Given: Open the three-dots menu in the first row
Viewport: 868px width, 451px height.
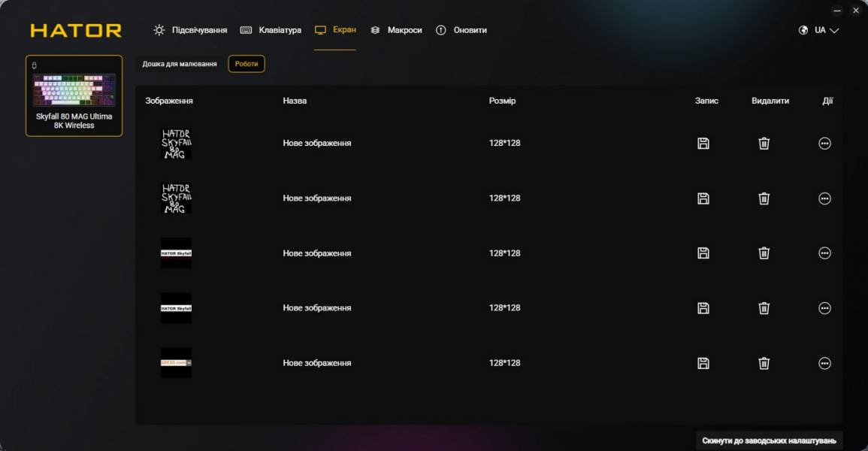Looking at the screenshot, I should coord(824,144).
